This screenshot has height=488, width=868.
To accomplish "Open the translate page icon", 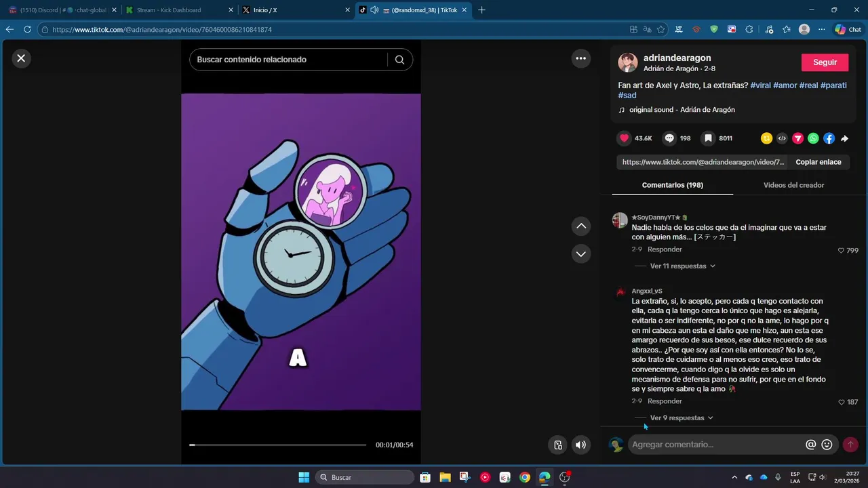I will tap(647, 30).
